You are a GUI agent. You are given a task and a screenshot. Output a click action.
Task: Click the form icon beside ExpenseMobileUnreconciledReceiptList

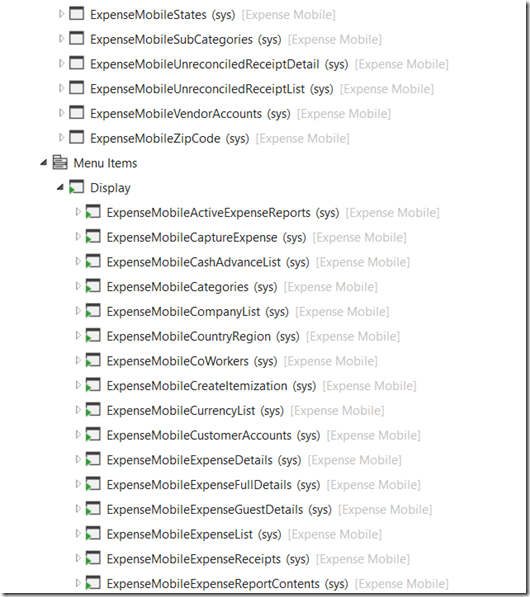77,88
